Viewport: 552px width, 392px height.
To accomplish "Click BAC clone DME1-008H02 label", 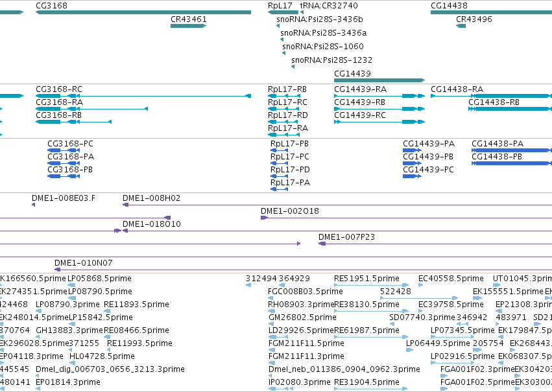I will click(x=151, y=198).
